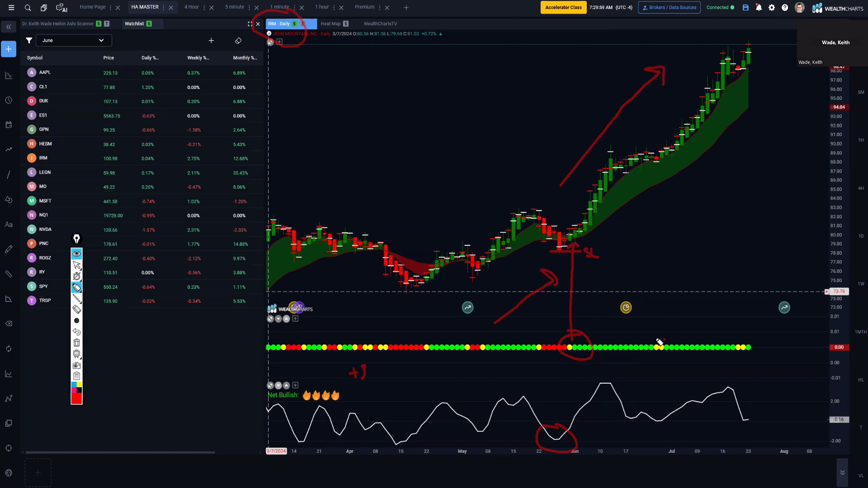This screenshot has height=488, width=868.
Task: Click the yellow clock marker on the chart
Action: (626, 308)
